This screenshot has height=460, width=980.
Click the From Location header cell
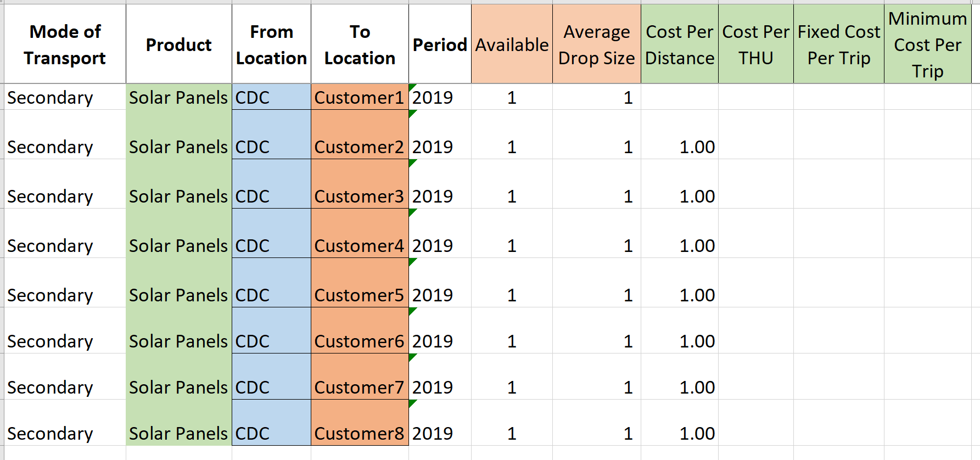click(x=272, y=44)
